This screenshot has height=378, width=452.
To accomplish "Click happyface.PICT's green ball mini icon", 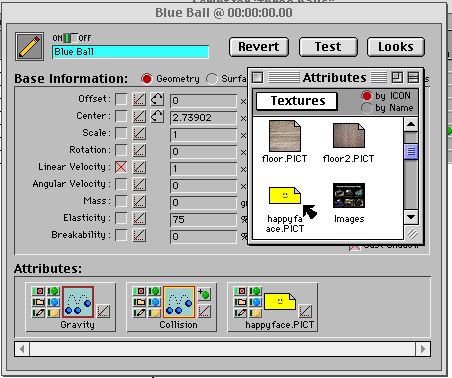I will [255, 291].
